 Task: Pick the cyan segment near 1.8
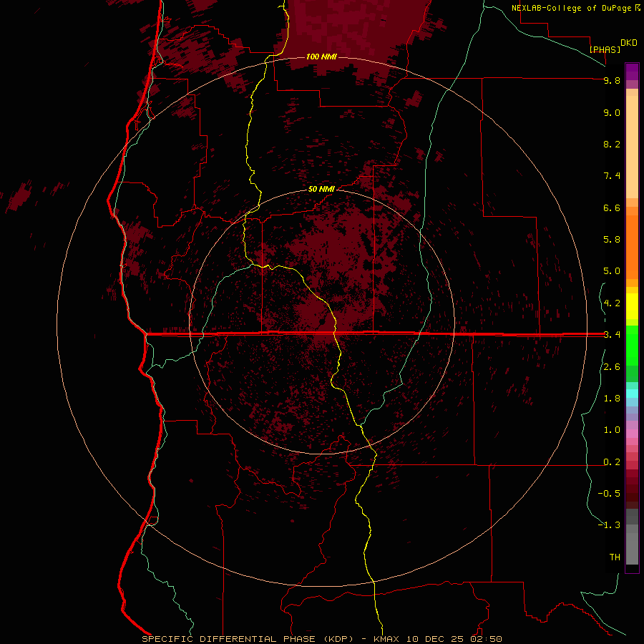pos(632,394)
